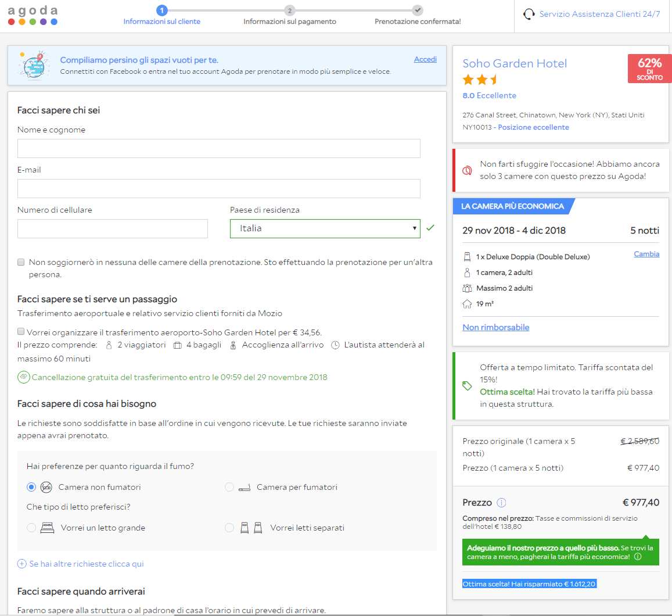This screenshot has height=616, width=672.
Task: Click the greeter icon next to Accoglienza all'arrivo
Action: coord(233,345)
